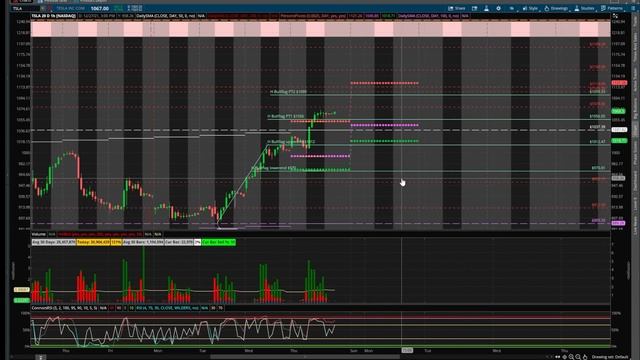Viewport: 640px width, 360px height.
Task: Click the H Bullflag PT2 $1089 drawing label
Action: pyautogui.click(x=288, y=92)
